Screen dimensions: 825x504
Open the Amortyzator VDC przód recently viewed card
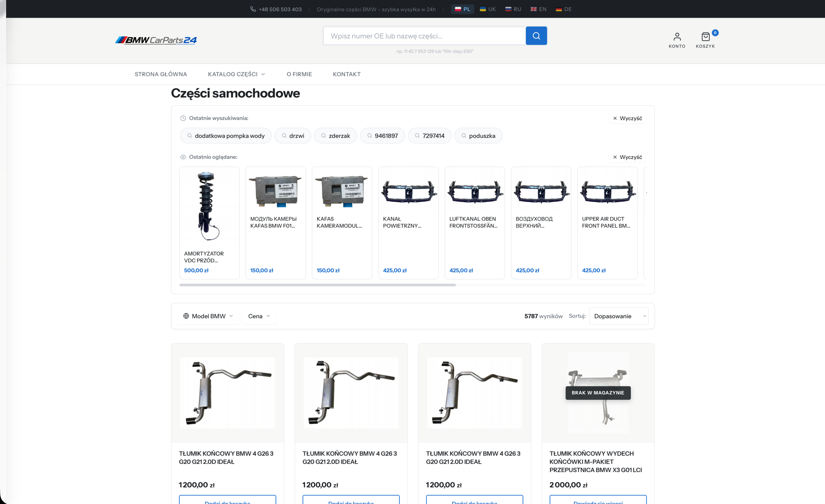pos(209,223)
